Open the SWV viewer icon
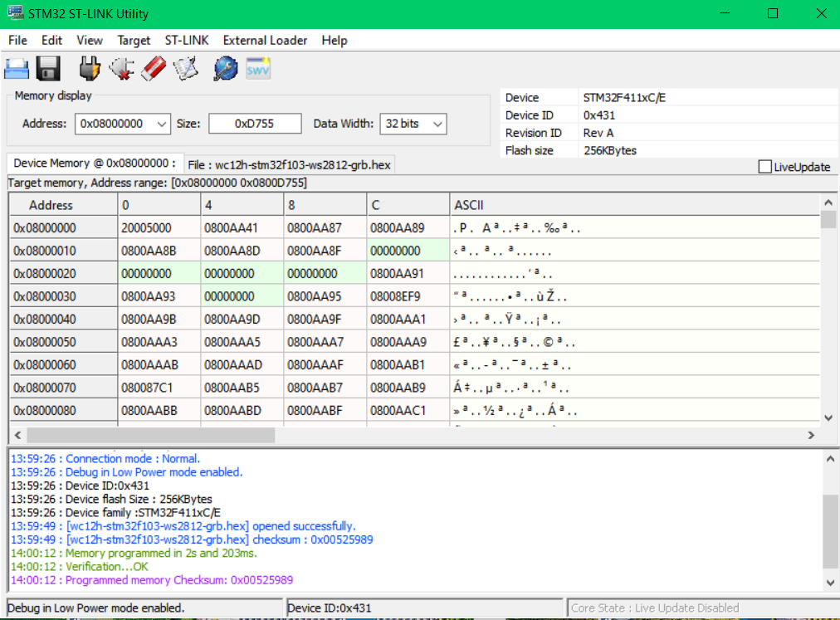 tap(258, 69)
